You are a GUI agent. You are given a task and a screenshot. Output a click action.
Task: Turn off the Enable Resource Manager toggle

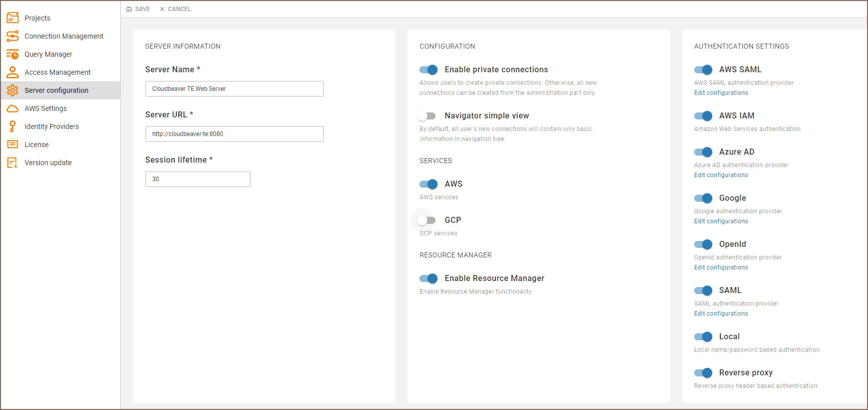[x=428, y=279]
